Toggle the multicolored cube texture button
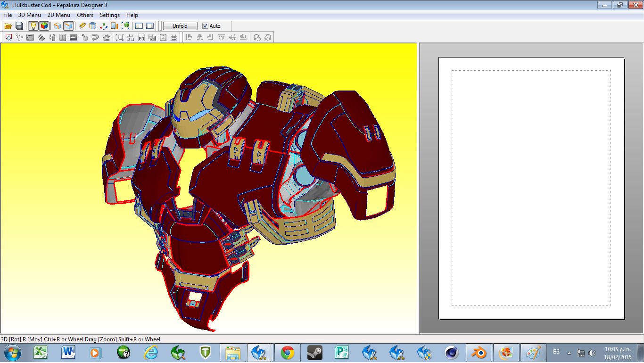 (x=44, y=26)
